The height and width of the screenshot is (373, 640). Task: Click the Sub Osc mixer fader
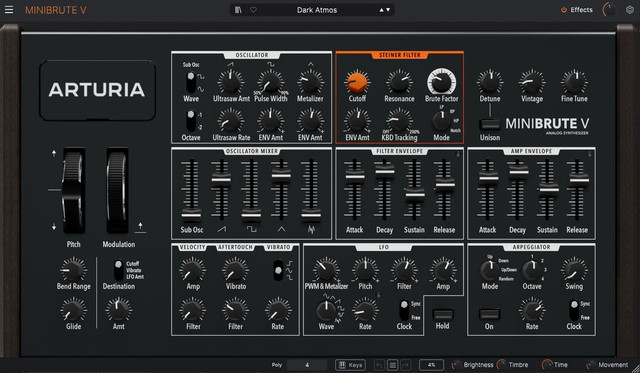coord(191,214)
